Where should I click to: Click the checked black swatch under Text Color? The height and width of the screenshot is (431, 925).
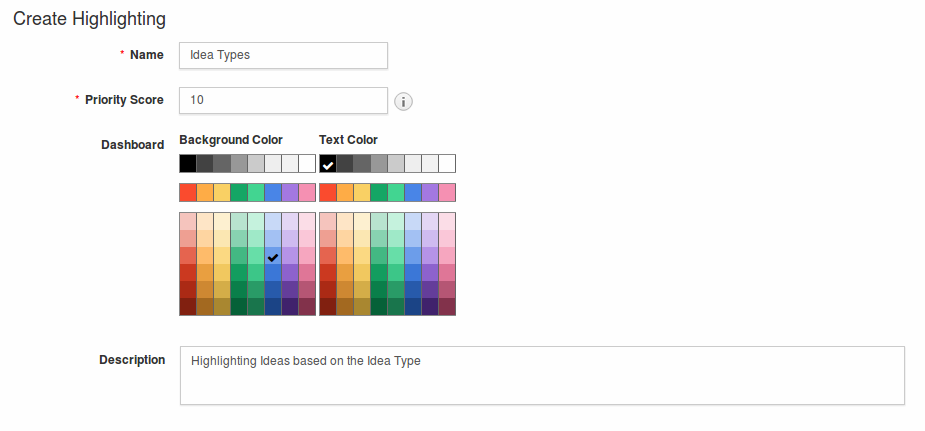(328, 163)
